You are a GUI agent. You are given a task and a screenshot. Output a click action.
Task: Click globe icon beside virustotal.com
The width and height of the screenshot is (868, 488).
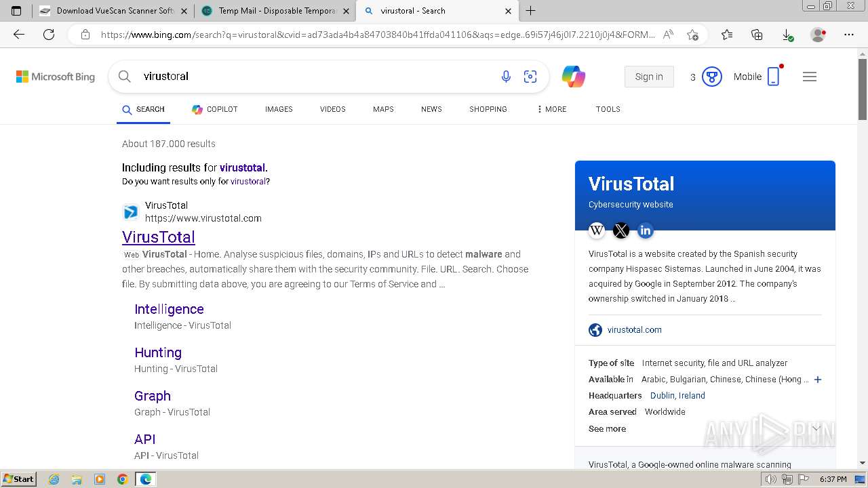pos(595,330)
